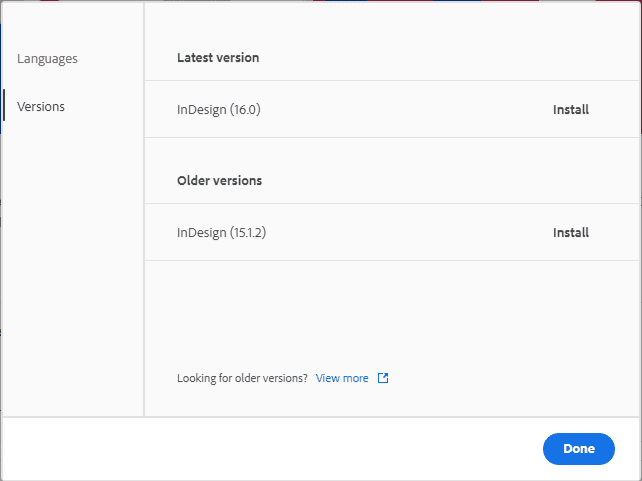Click blank footer area left of Done

point(270,449)
